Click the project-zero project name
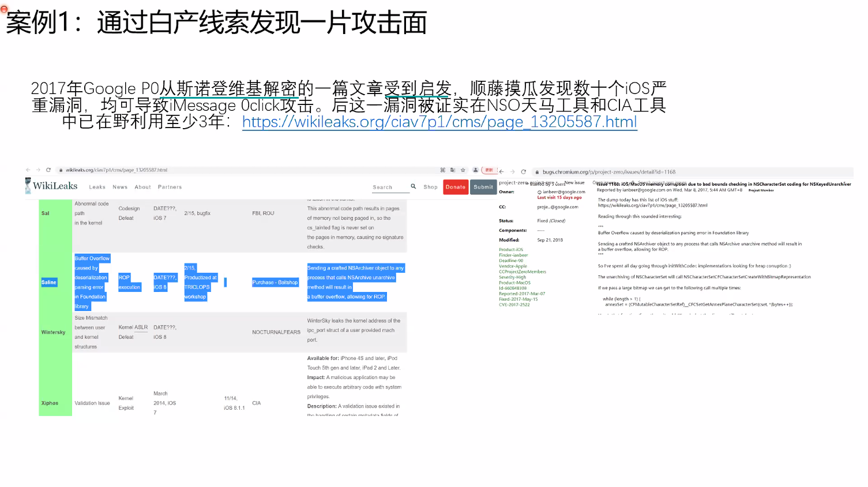The width and height of the screenshot is (868, 487). tap(513, 182)
